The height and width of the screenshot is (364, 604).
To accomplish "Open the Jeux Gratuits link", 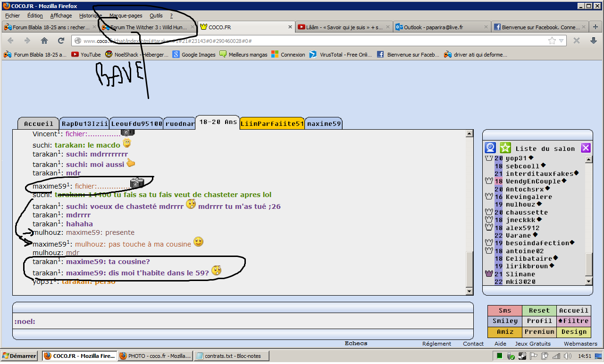I will point(533,344).
